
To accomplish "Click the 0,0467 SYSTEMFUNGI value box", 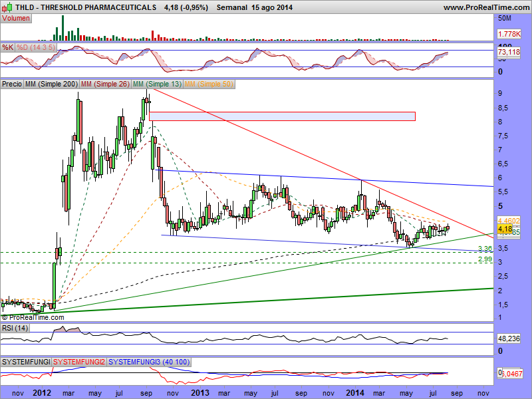I will tap(511, 373).
